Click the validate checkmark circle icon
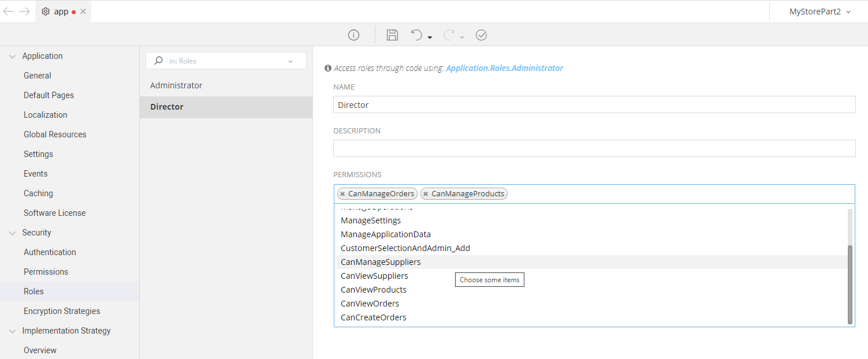The image size is (868, 359). (x=481, y=35)
